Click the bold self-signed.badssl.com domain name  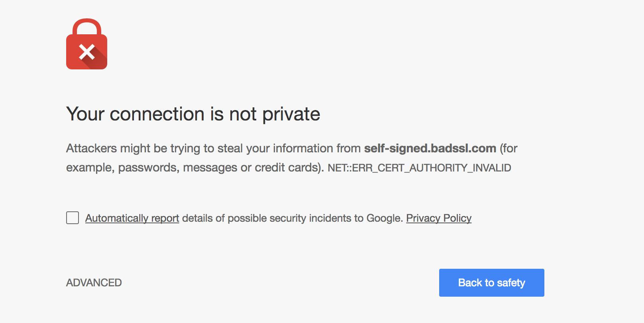pos(430,148)
